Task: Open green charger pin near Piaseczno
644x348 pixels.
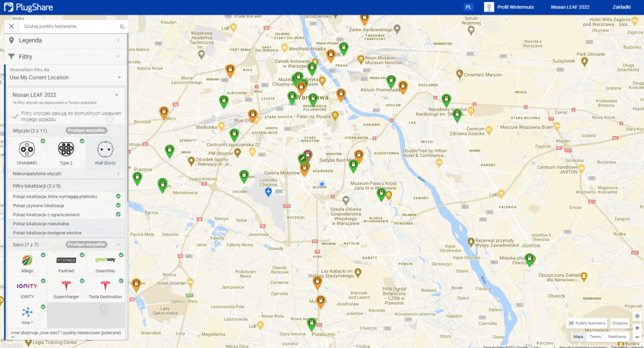Action: 312,324
